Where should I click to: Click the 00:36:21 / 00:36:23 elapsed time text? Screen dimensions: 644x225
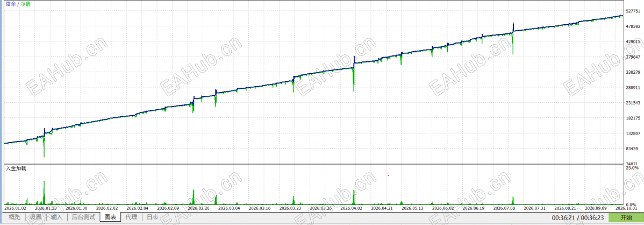coord(577,217)
